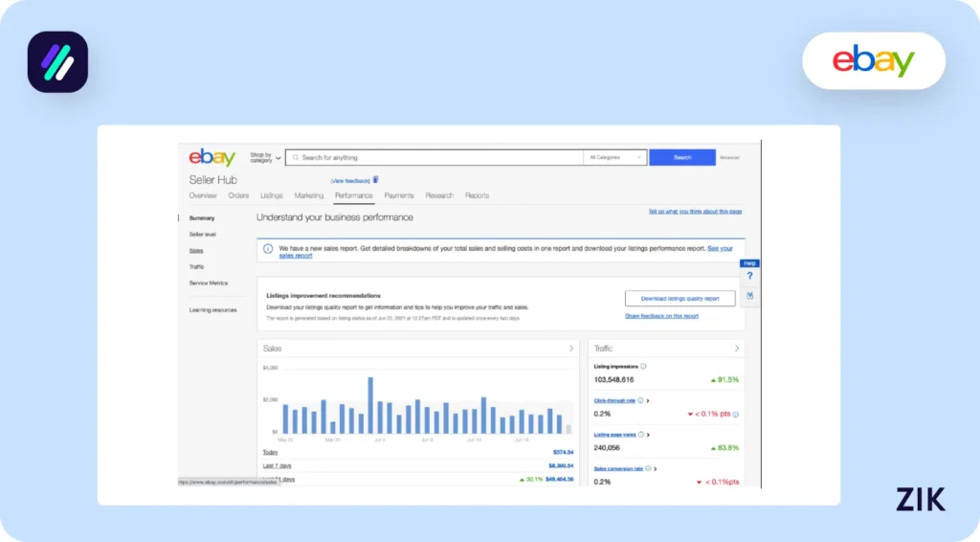
Task: Select Seller level in the sidebar
Action: point(203,235)
